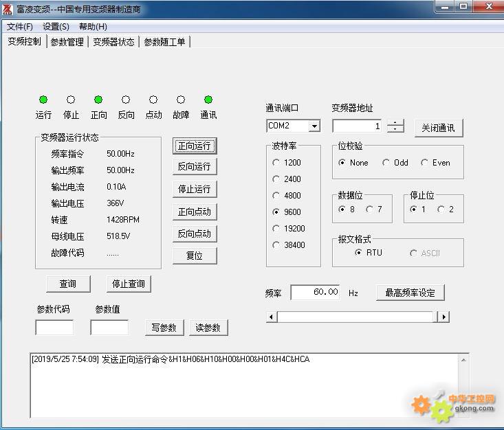Click the frequency scrollbar thumb
This screenshot has width=504, height=430.
[435, 317]
